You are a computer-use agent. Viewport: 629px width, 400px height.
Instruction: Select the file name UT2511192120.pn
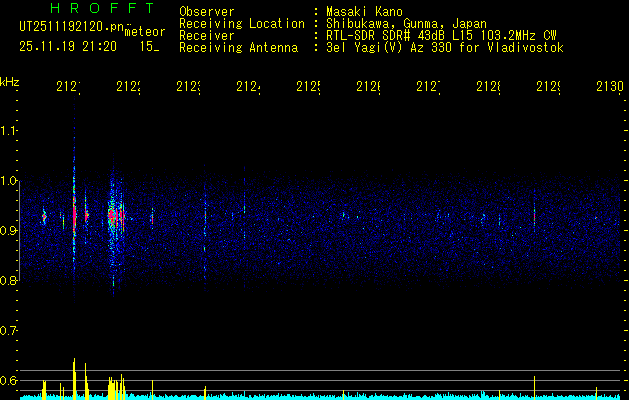tap(72, 27)
